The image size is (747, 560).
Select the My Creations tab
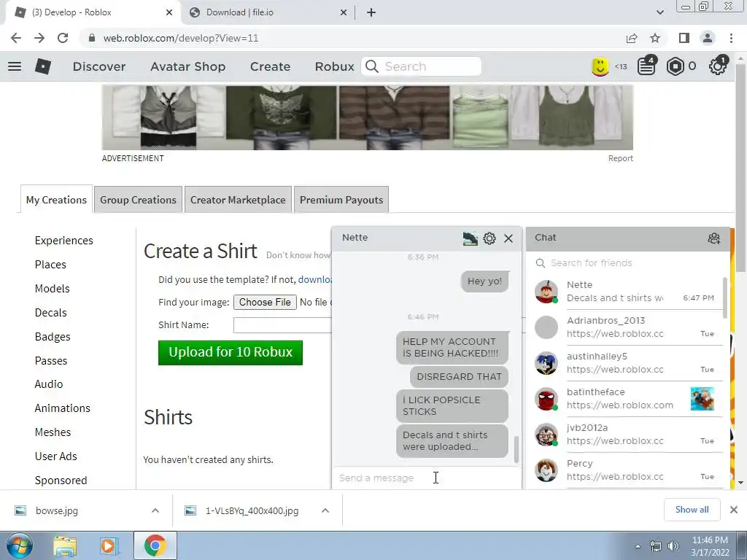tap(56, 200)
